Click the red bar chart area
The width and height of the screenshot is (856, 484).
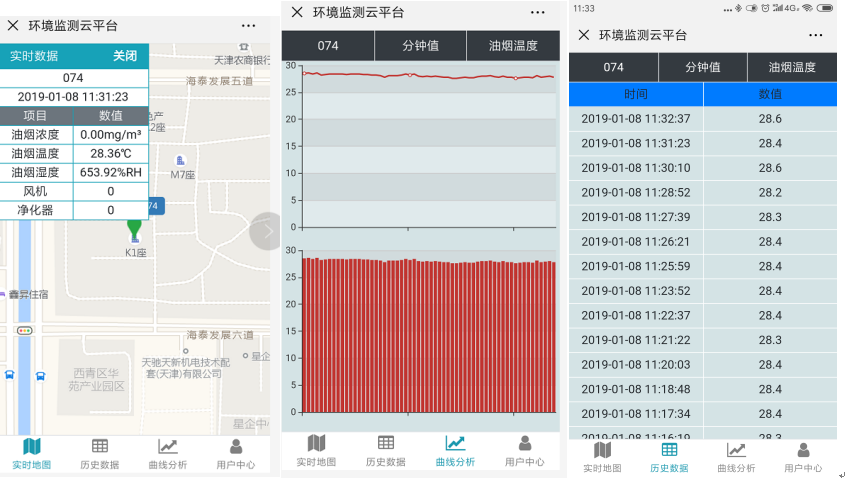click(x=428, y=335)
